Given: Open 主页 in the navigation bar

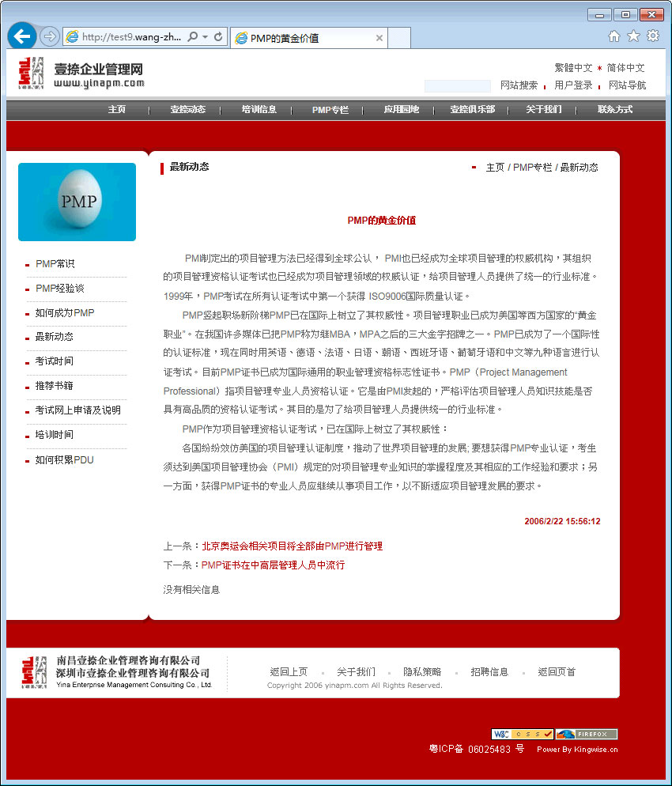Looking at the screenshot, I should click(x=117, y=109).
